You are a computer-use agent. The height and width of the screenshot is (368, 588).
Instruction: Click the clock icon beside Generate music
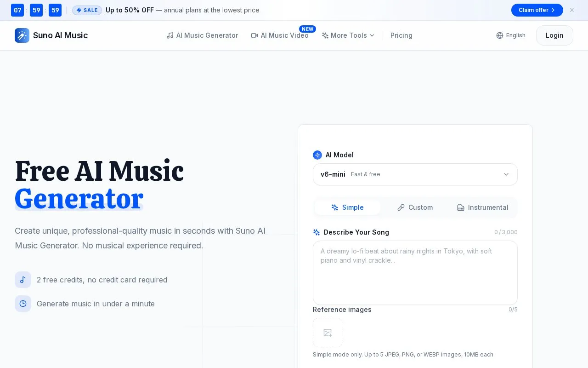pos(23,304)
